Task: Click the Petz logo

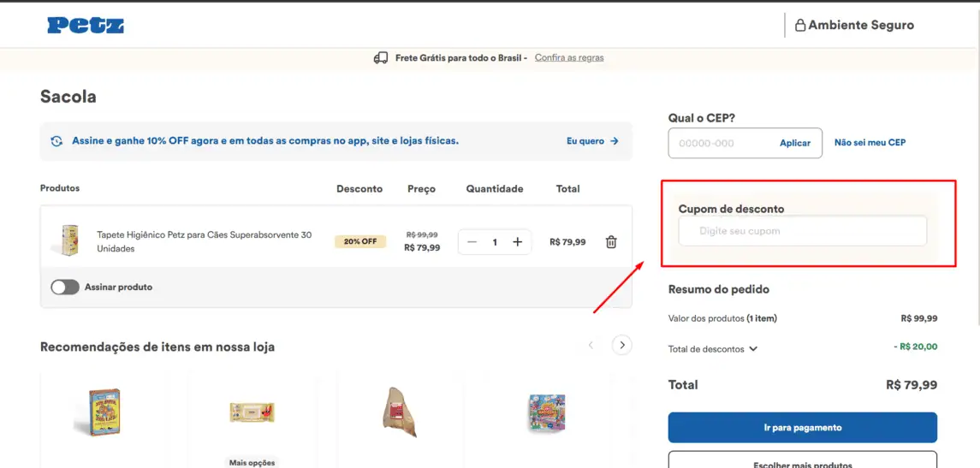Action: coord(86,25)
